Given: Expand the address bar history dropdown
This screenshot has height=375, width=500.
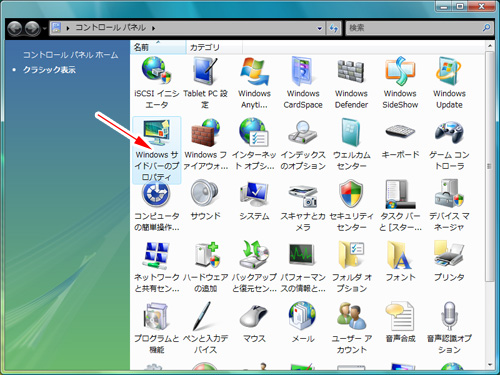Looking at the screenshot, I should 320,28.
